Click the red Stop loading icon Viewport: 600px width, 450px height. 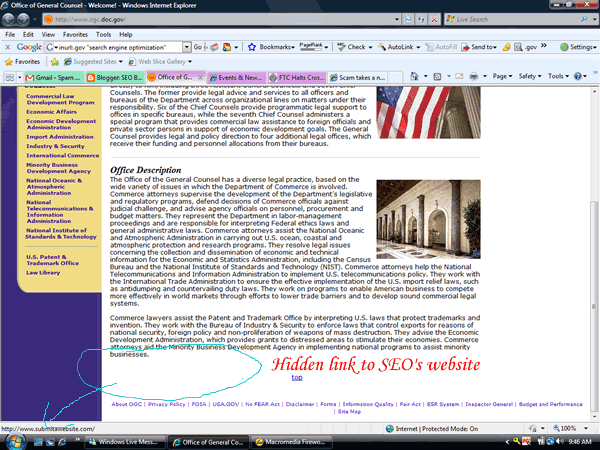coord(434,19)
